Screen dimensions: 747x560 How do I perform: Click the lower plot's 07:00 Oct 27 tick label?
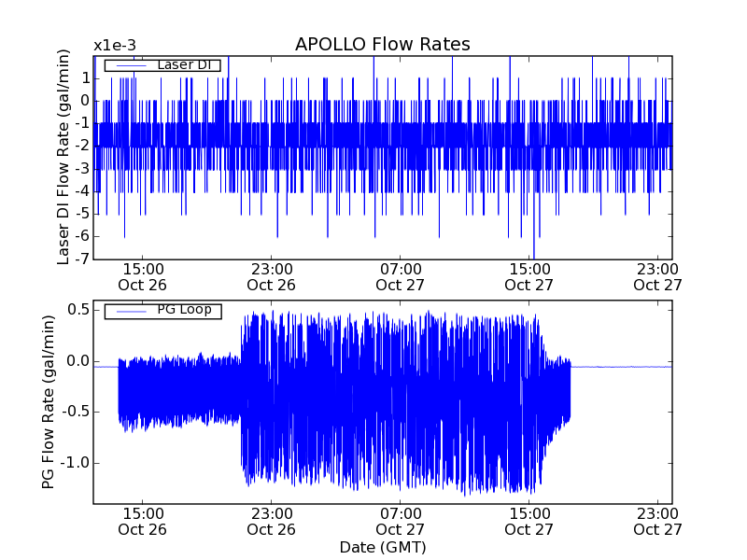click(401, 521)
